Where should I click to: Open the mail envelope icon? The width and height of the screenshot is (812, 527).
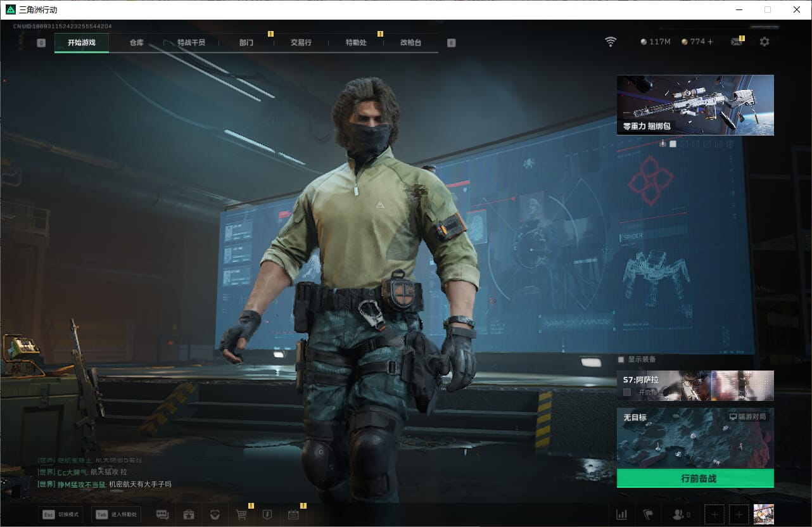tap(736, 42)
